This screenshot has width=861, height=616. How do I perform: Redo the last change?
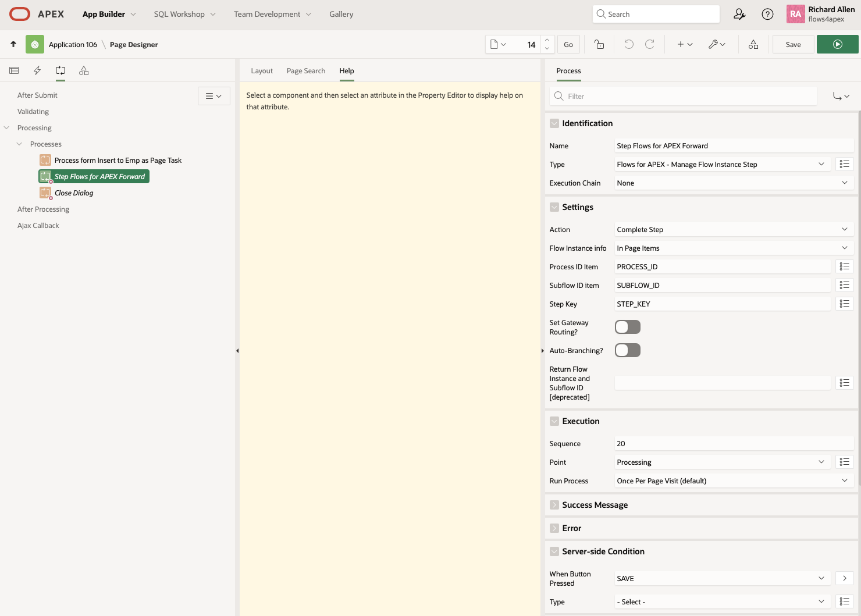pos(650,44)
